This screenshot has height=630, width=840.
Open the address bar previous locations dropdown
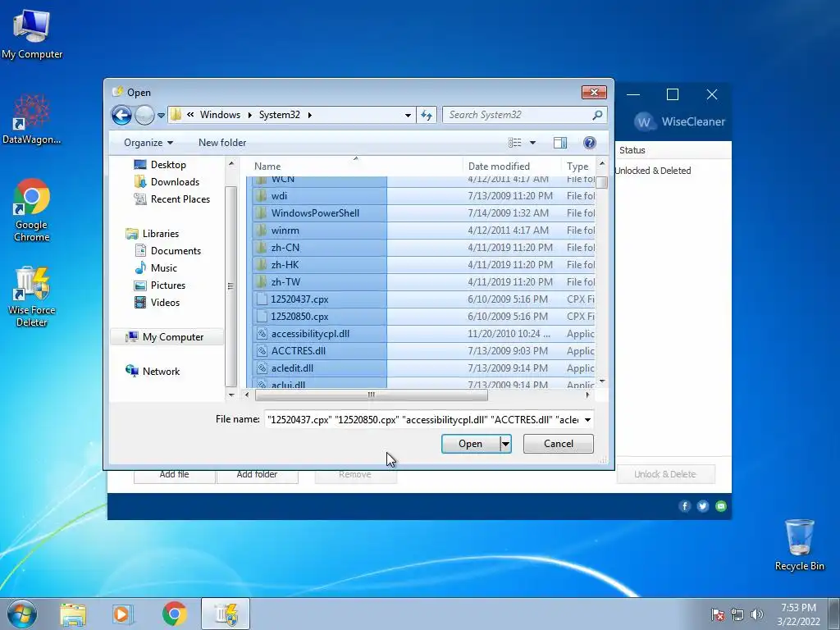(x=408, y=115)
